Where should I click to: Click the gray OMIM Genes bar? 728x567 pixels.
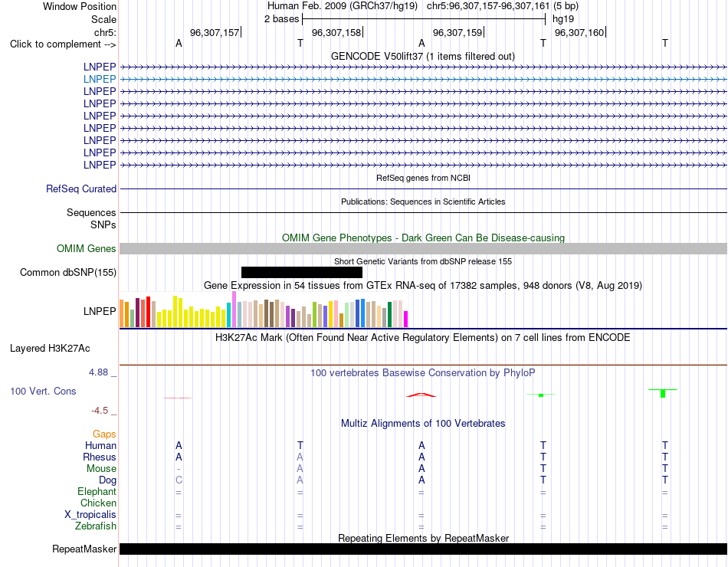[x=423, y=248]
